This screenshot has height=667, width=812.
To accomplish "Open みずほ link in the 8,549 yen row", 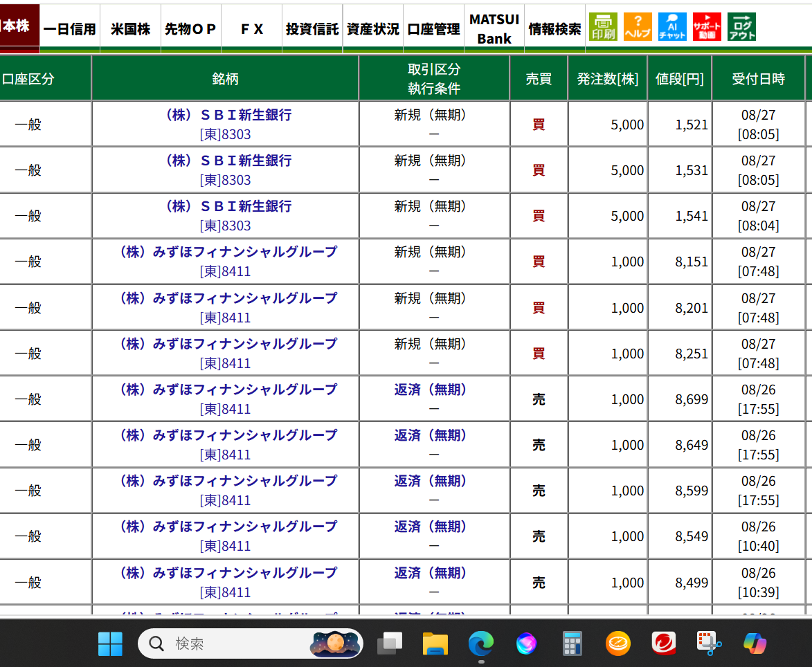I will [x=228, y=527].
